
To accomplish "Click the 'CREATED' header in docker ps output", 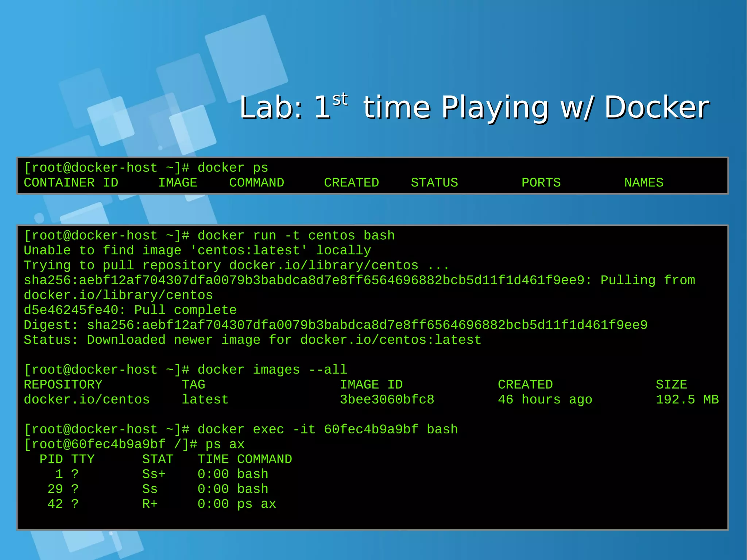I will tap(351, 182).
